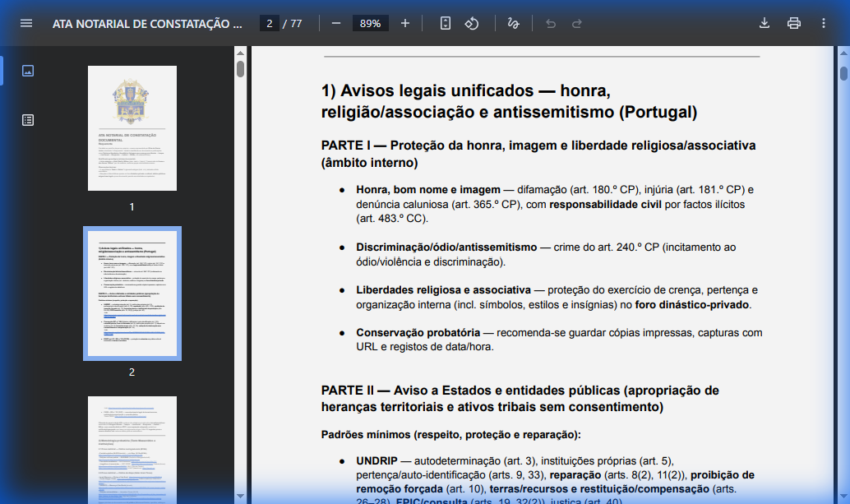The width and height of the screenshot is (850, 504).
Task: Open the thumbnails panel view
Action: [28, 70]
